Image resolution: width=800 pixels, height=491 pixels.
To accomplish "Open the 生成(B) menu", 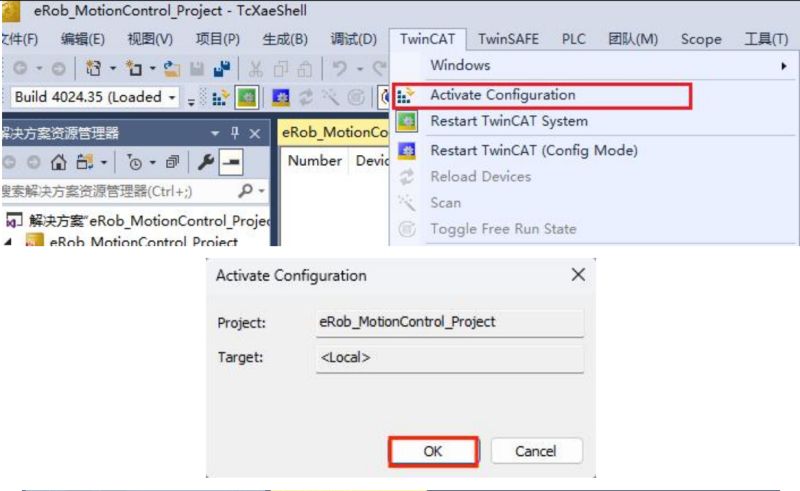I will (285, 39).
